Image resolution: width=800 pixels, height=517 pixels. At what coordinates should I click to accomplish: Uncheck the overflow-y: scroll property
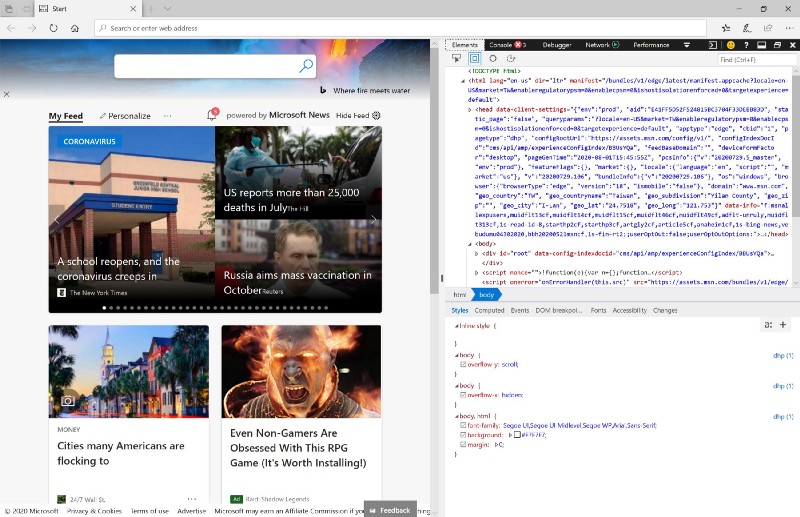pos(463,365)
